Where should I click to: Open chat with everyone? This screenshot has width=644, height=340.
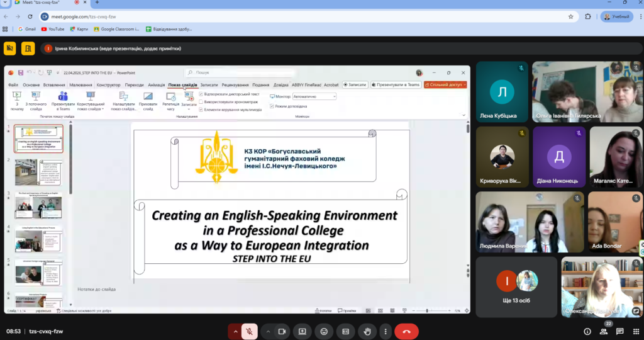[x=619, y=331]
